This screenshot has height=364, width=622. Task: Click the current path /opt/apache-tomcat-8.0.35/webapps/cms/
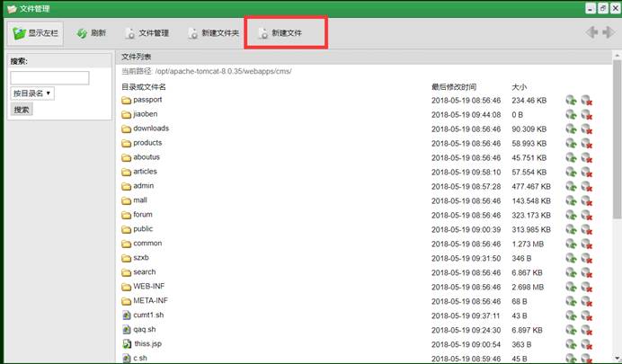point(223,71)
